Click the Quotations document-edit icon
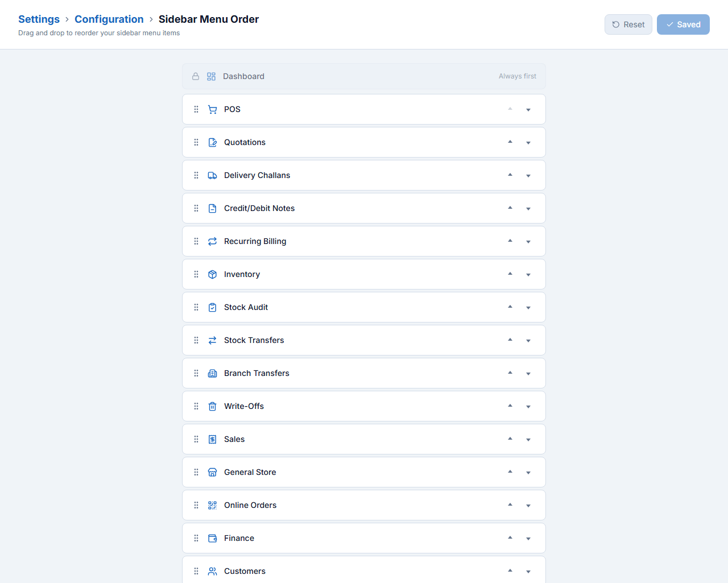Image resolution: width=728 pixels, height=583 pixels. pyautogui.click(x=212, y=142)
